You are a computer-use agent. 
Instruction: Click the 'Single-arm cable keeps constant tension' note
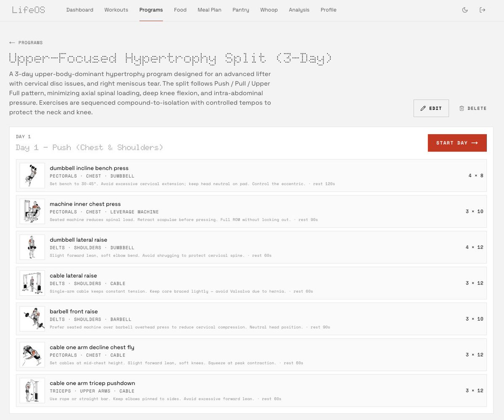[181, 291]
